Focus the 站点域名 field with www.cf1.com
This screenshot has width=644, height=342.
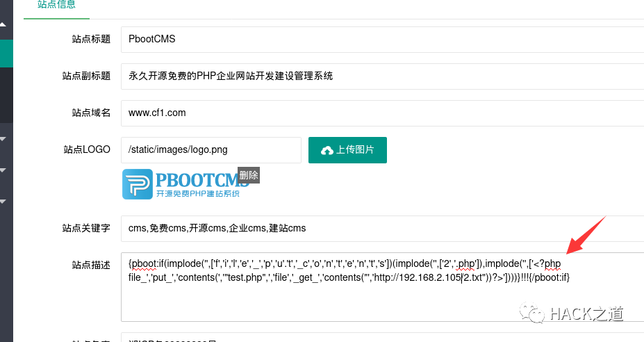click(382, 113)
